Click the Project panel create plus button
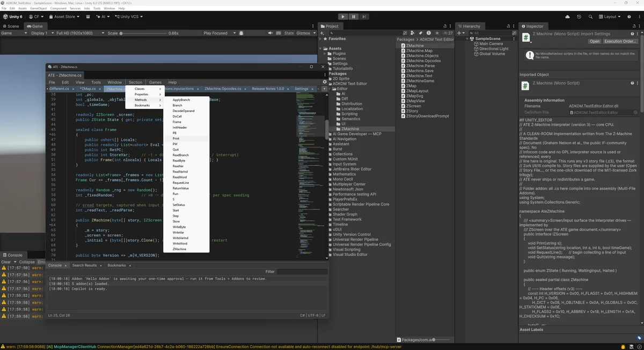Image resolution: width=644 pixels, height=350 pixels. 322,33
